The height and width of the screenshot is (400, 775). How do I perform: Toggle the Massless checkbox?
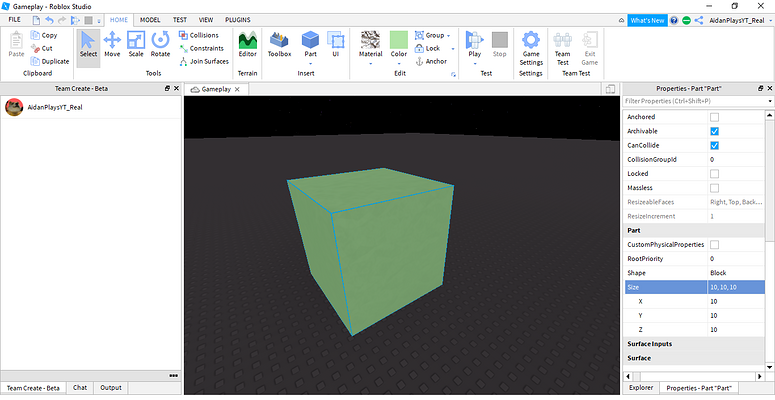click(714, 187)
